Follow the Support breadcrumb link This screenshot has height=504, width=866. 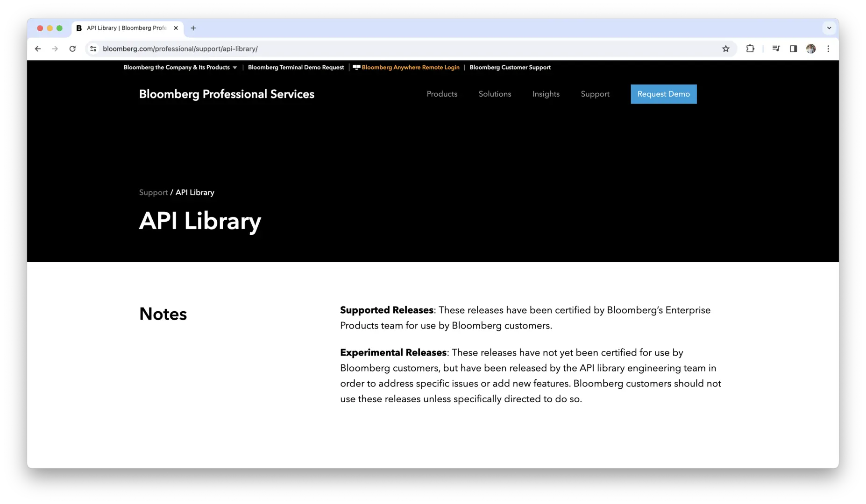pos(153,192)
